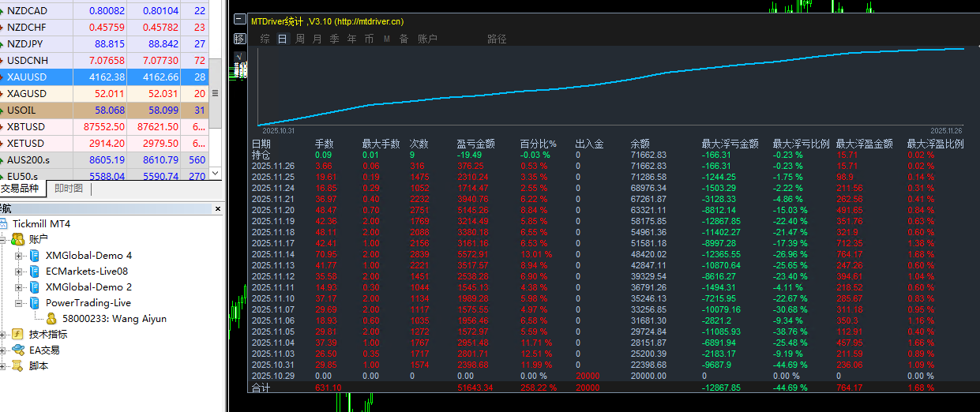Image resolution: width=980 pixels, height=412 pixels.
Task: Expand the 脚本 tree node
Action: tap(2, 365)
